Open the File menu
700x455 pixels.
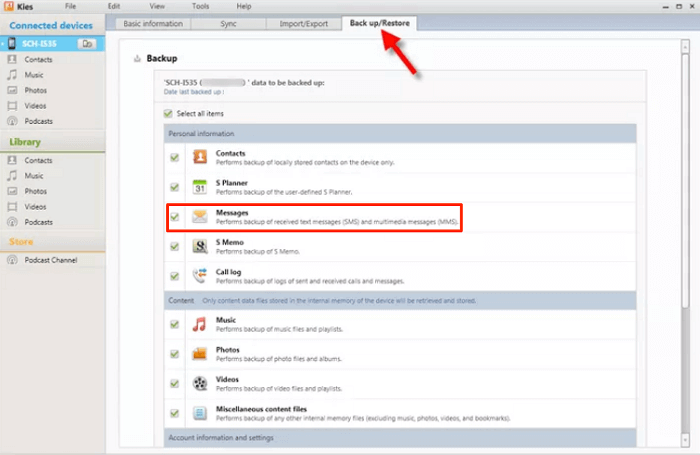click(x=71, y=6)
